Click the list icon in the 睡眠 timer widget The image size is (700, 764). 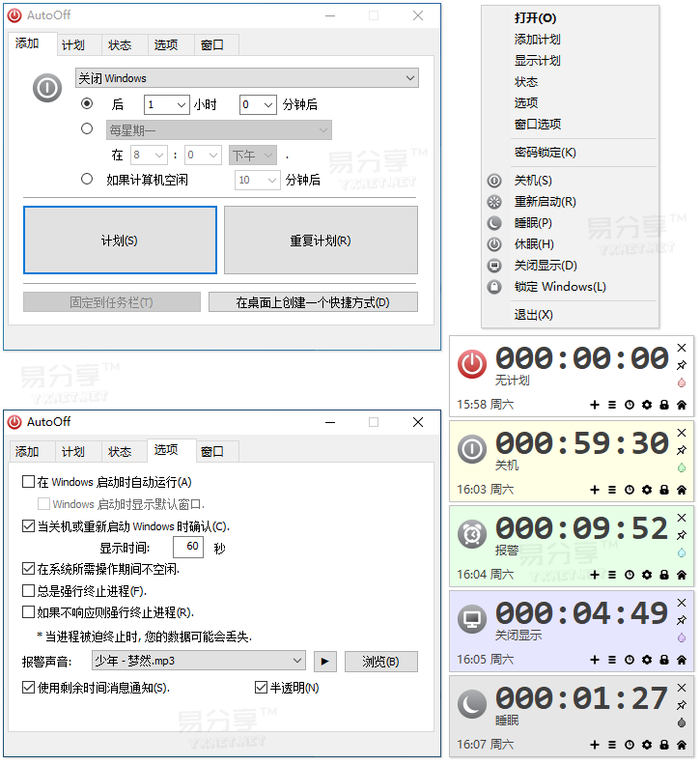tap(612, 745)
